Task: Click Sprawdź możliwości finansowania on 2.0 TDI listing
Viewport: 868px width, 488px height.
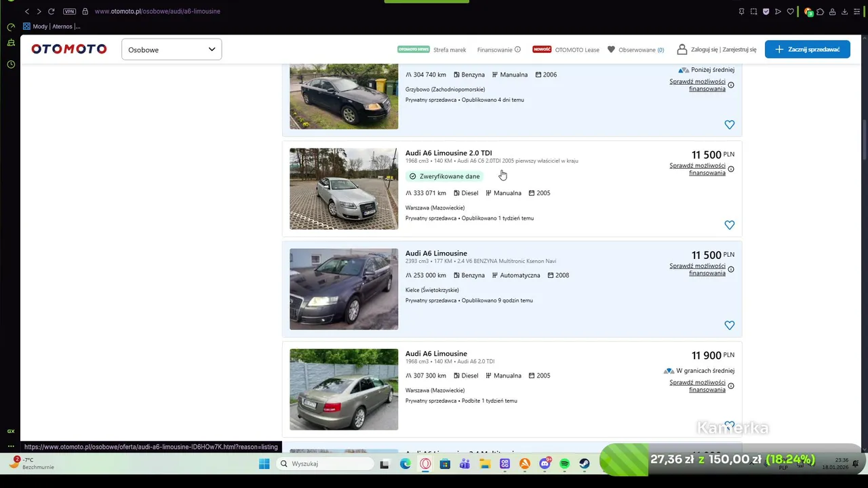Action: [x=697, y=169]
